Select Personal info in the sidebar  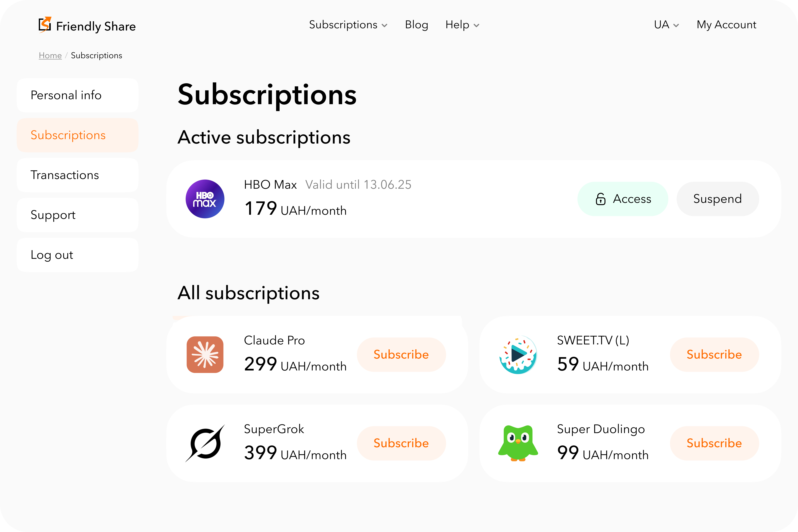pyautogui.click(x=77, y=95)
